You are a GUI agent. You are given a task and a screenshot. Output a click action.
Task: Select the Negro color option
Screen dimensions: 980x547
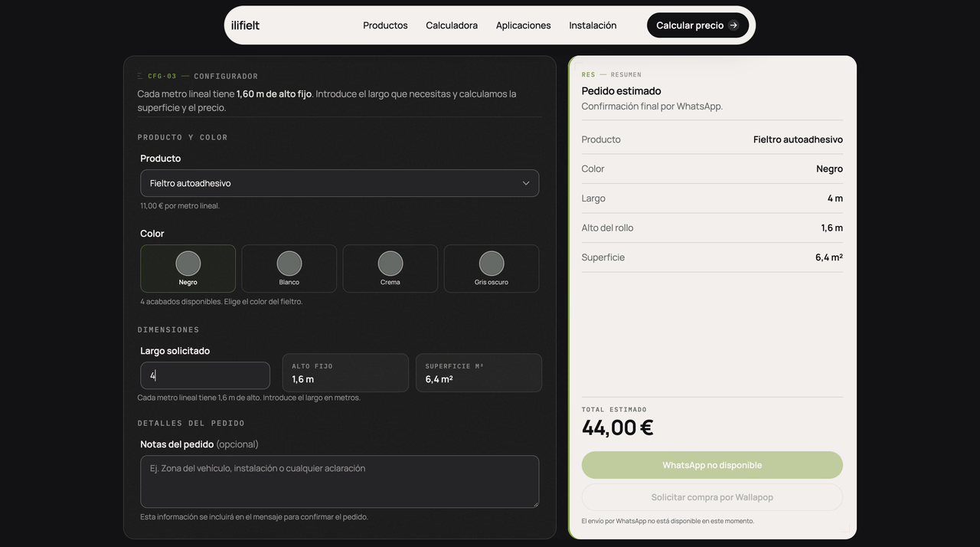(x=188, y=268)
